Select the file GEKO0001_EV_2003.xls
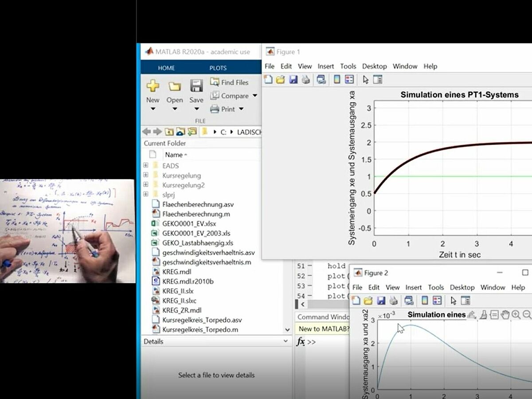Image resolution: width=532 pixels, height=399 pixels. click(x=197, y=233)
